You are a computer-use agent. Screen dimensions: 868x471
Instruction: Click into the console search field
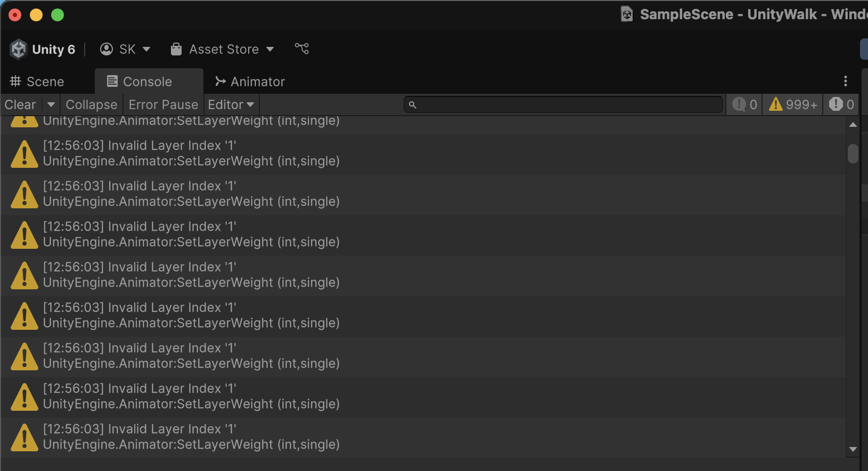coord(564,104)
